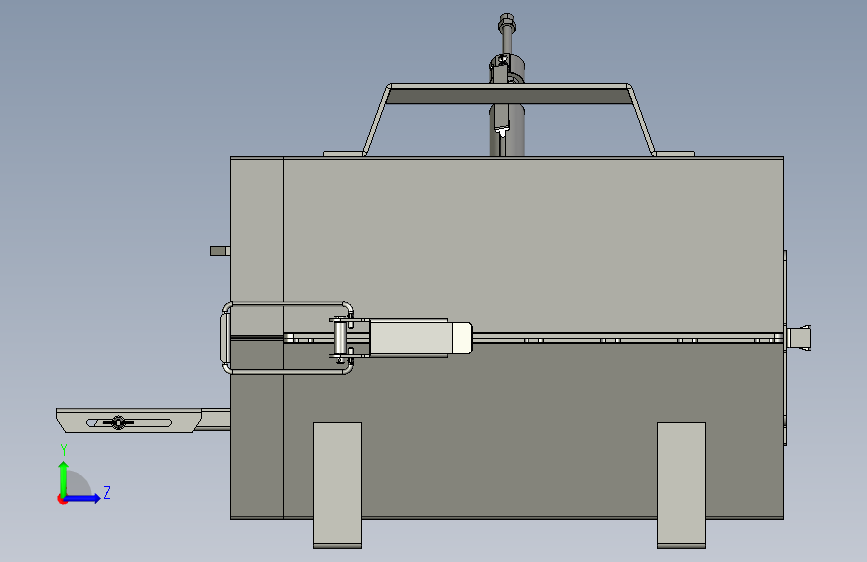The height and width of the screenshot is (562, 867).
Task: Select the hex bolt head atop the vertical rod
Action: [x=506, y=21]
